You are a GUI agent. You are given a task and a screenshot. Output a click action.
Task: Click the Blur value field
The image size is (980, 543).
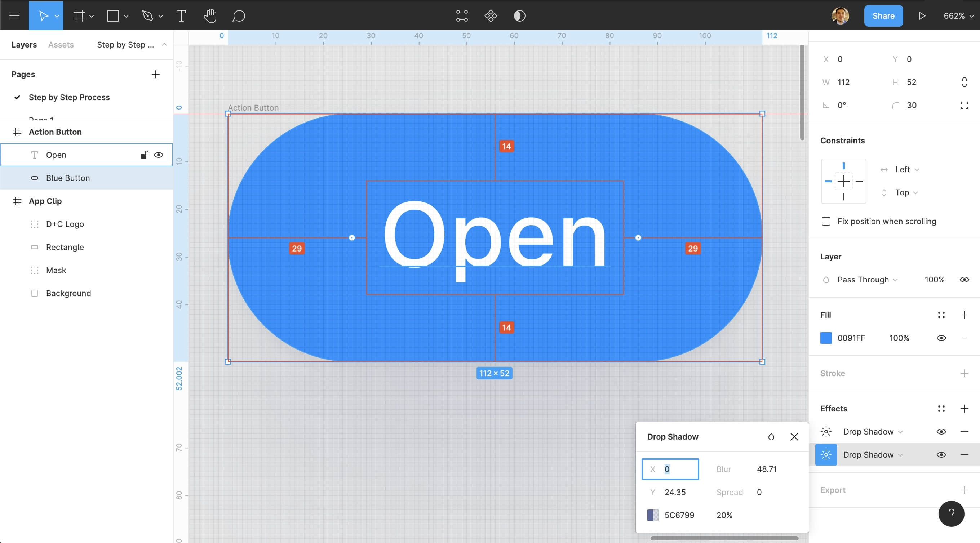[x=767, y=469]
